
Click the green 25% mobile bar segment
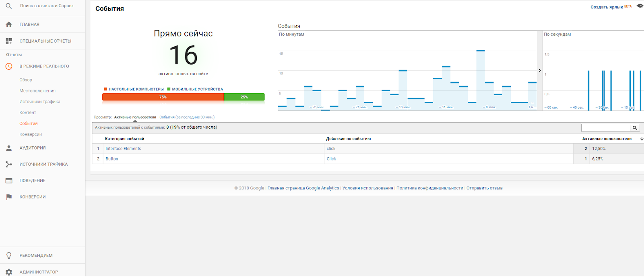244,97
